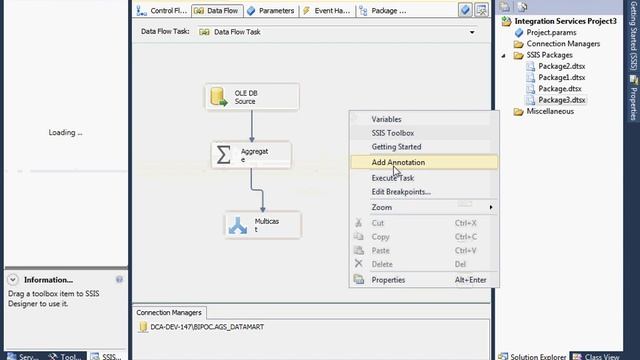Click the Integration Services project icon
The image size is (640, 360).
[x=507, y=21]
